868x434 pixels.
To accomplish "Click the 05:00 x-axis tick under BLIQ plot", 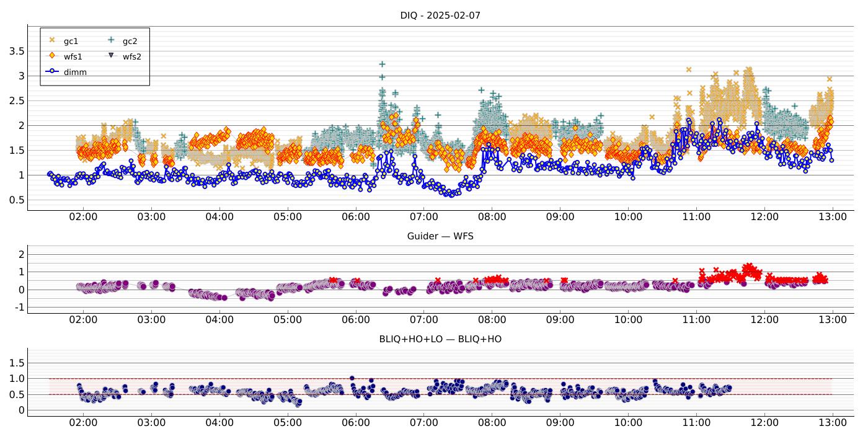I will (x=288, y=422).
